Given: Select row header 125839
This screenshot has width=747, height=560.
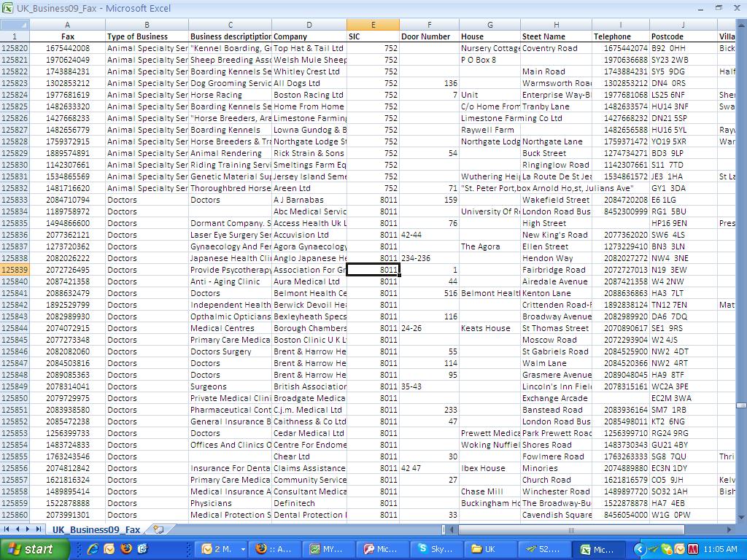Looking at the screenshot, I should pos(15,270).
